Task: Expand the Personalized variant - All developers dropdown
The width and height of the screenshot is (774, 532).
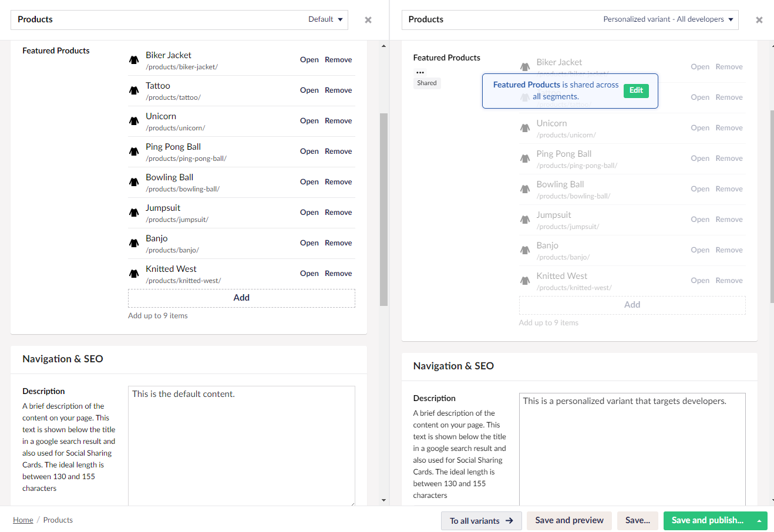Action: (x=668, y=19)
